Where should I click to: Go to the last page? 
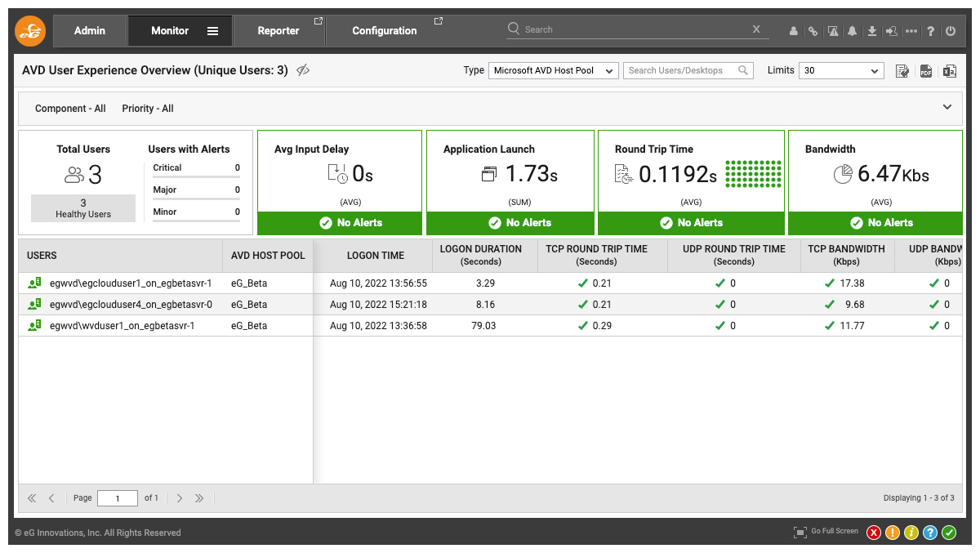coord(199,498)
